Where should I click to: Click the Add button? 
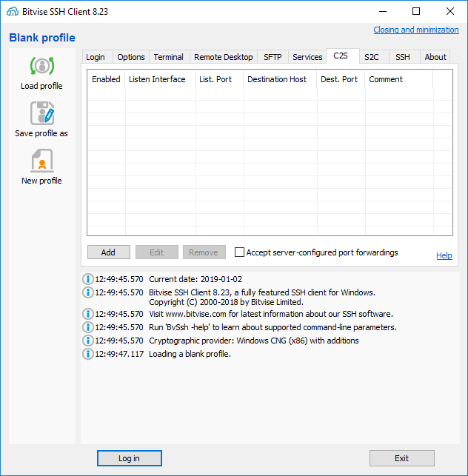click(108, 252)
